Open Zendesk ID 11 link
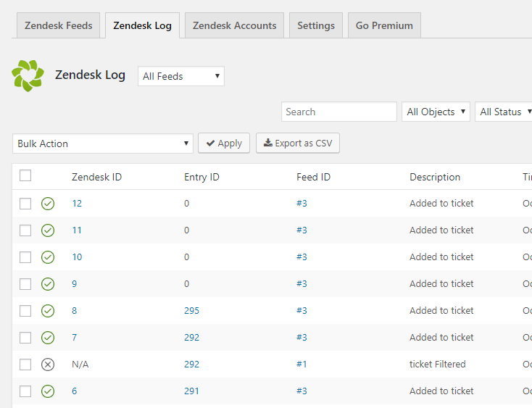Image resolution: width=532 pixels, height=408 pixels. coord(77,230)
